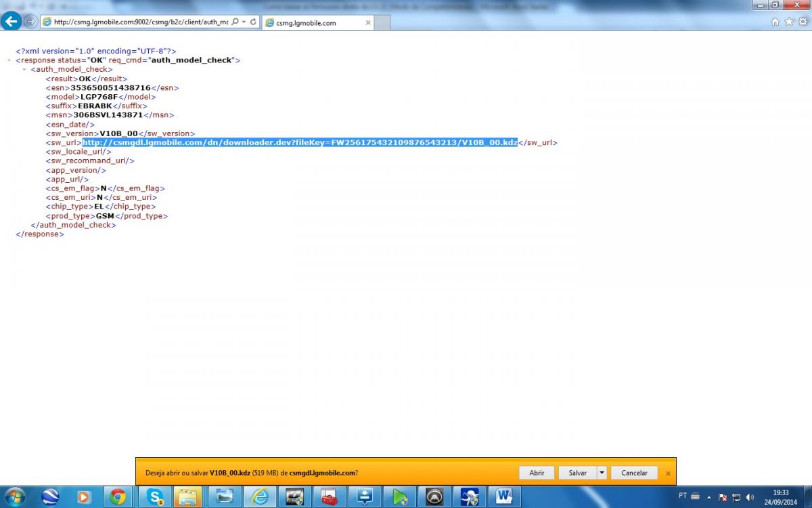
Task: Click the Abrir button in download bar
Action: (x=537, y=473)
